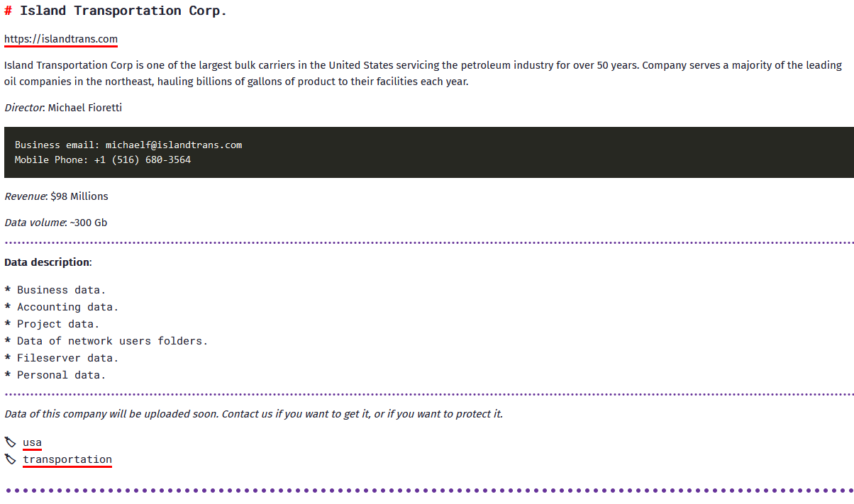Click the Fileserver data list item

click(67, 358)
